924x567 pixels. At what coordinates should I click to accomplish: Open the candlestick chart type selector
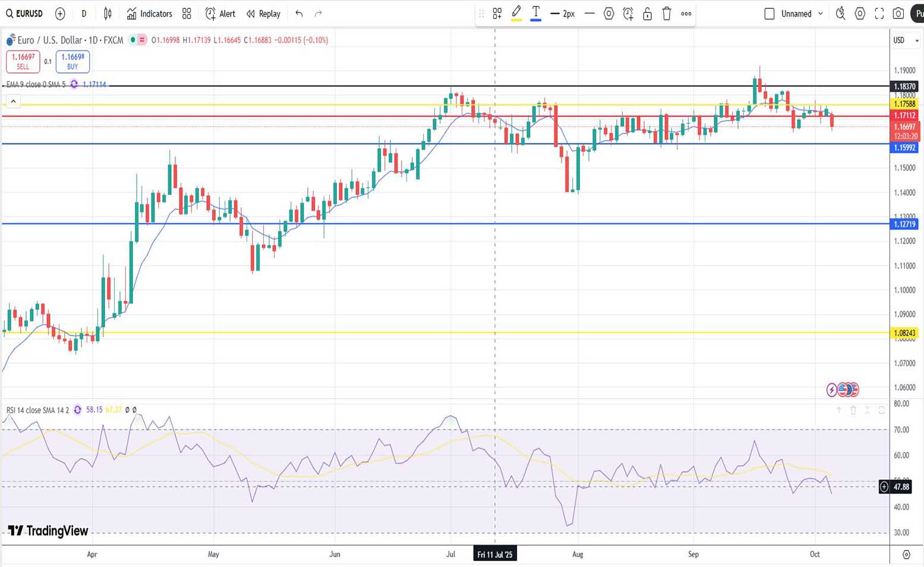[108, 14]
